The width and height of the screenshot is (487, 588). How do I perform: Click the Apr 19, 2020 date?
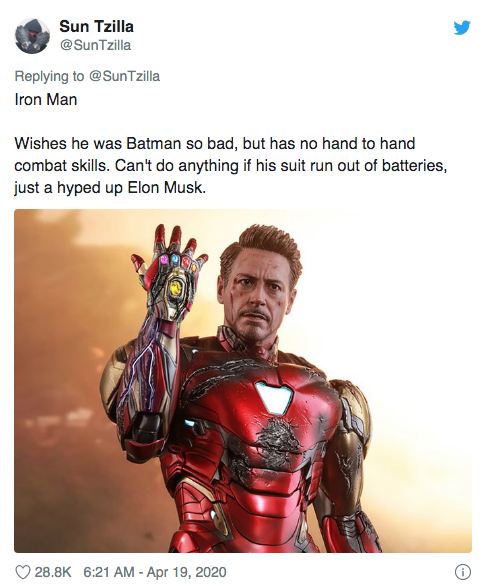(186, 572)
